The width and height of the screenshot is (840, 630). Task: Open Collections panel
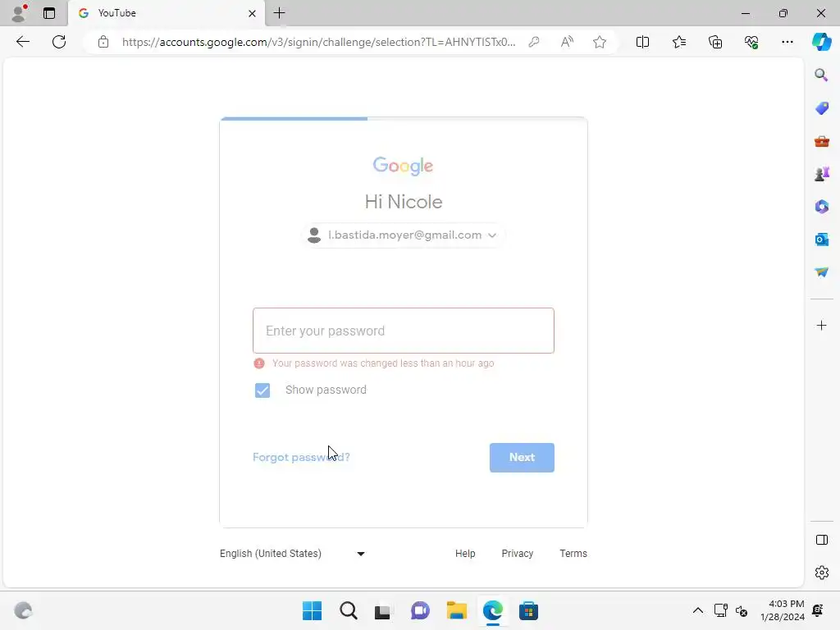[715, 42]
